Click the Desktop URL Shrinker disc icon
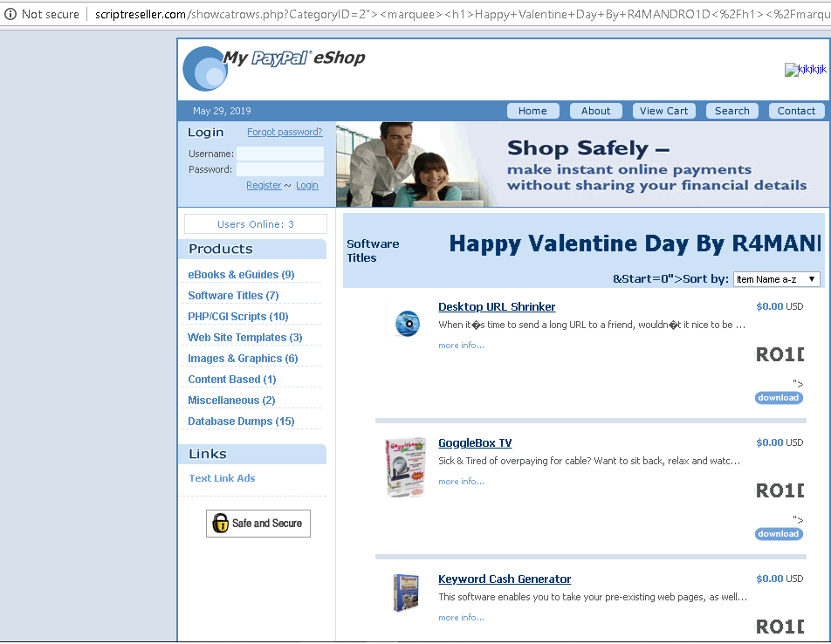831x644 pixels. tap(407, 323)
